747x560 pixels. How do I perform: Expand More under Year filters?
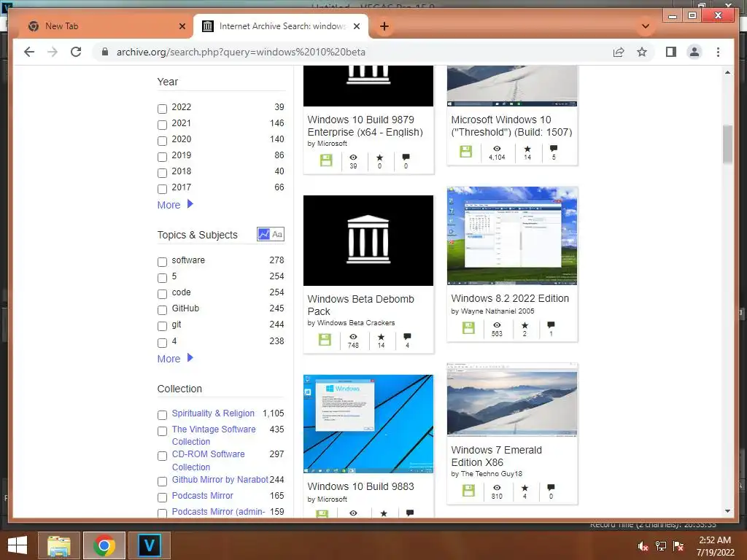pos(175,205)
